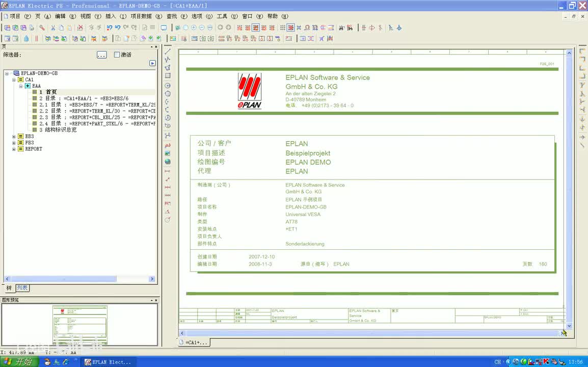Screen dimensions: 588x367
Task: Select page 2.3 目录 REPORT+CBL_KBL/25
Action: (97, 117)
